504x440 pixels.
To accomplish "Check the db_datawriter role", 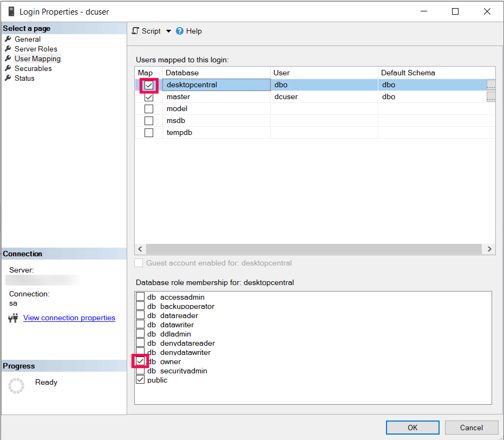I will click(140, 324).
